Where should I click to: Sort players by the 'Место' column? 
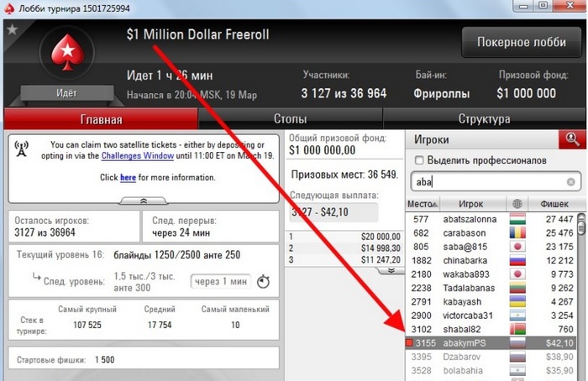[423, 204]
